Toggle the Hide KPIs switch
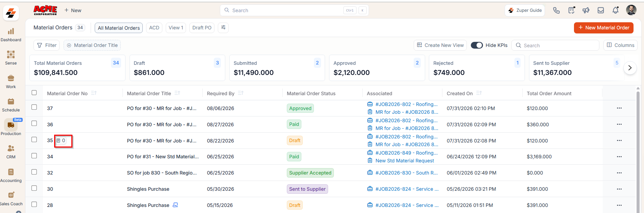 [x=477, y=45]
